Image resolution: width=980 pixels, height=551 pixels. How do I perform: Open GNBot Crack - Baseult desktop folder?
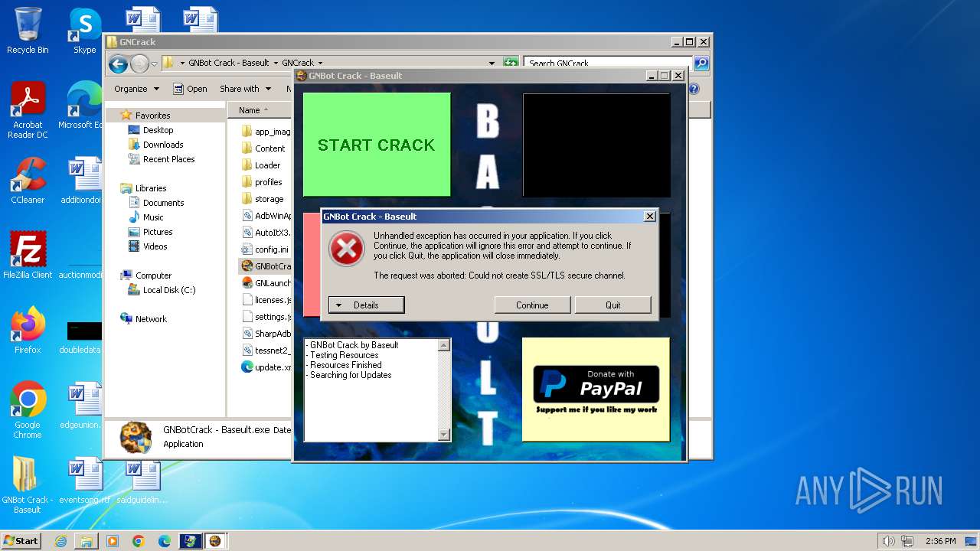(x=28, y=485)
